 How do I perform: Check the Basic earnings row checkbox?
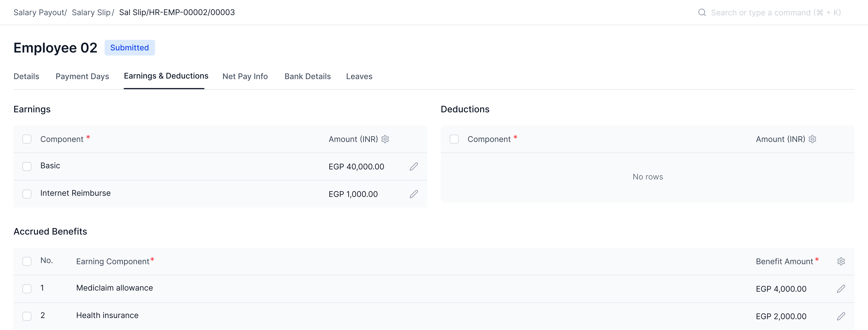27,167
